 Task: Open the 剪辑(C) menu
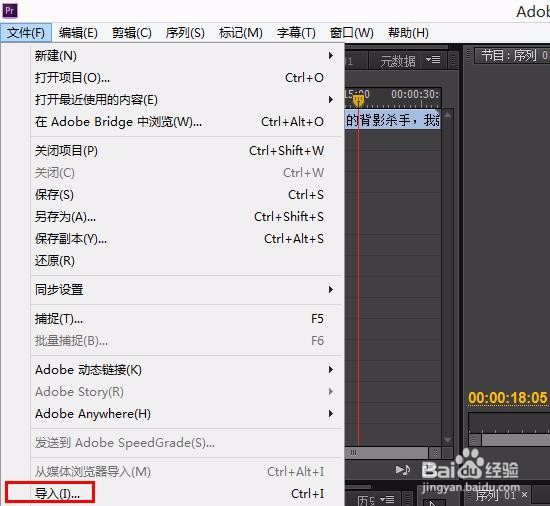click(x=132, y=33)
